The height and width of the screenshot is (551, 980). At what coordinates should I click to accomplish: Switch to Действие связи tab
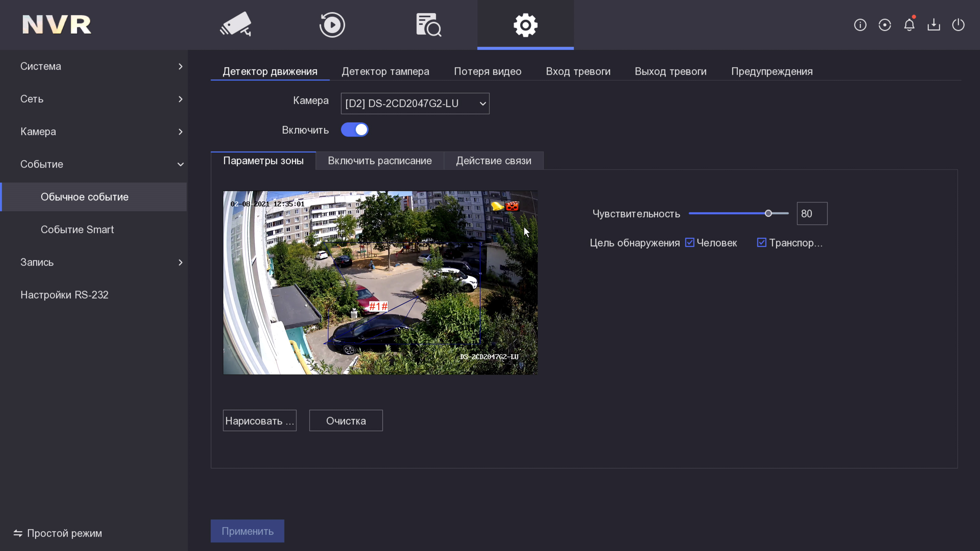click(493, 160)
